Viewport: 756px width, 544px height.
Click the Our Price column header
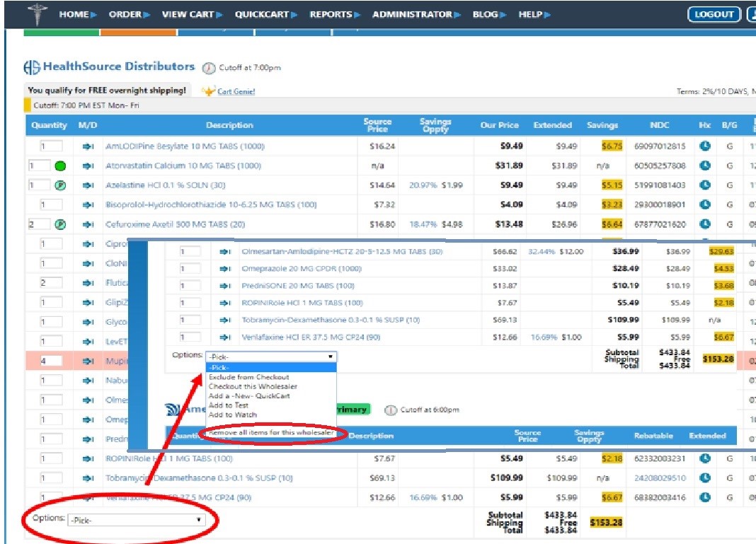[500, 125]
